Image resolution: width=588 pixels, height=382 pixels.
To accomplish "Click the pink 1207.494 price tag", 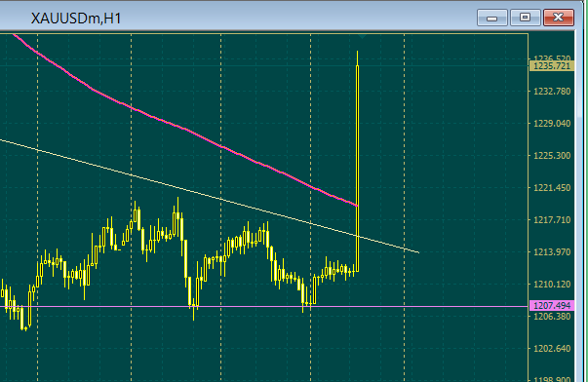I will pyautogui.click(x=552, y=306).
